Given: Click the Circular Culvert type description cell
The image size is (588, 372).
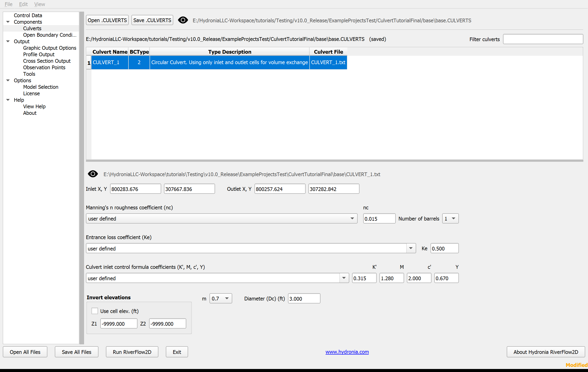Looking at the screenshot, I should click(229, 63).
